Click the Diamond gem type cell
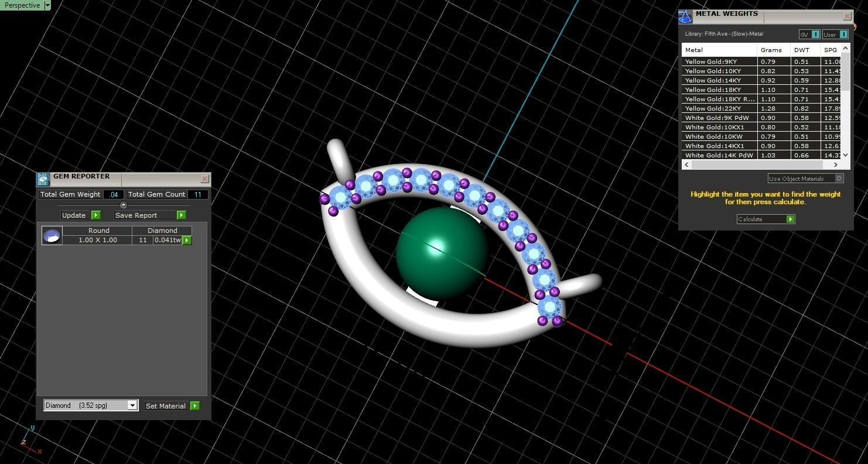 [162, 231]
